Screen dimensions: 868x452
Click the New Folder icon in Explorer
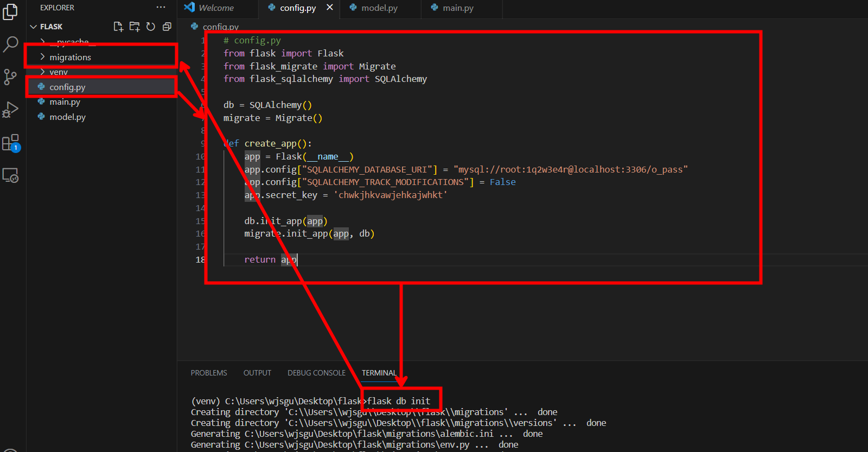(135, 27)
